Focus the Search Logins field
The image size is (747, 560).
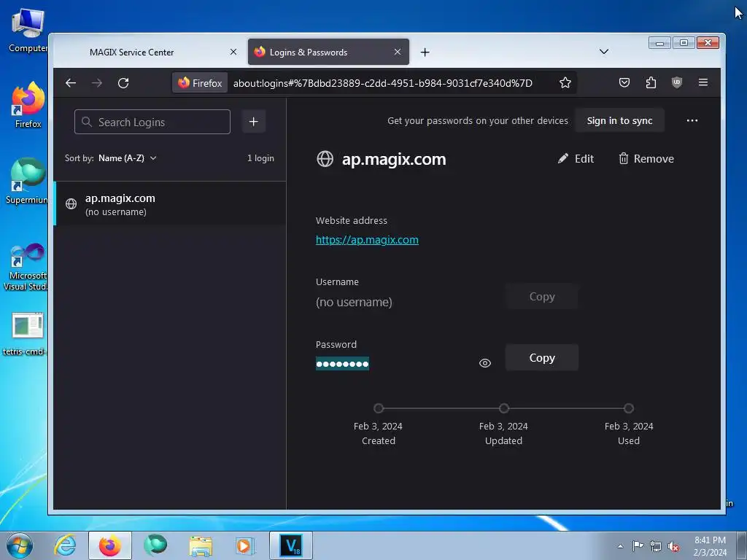[152, 122]
